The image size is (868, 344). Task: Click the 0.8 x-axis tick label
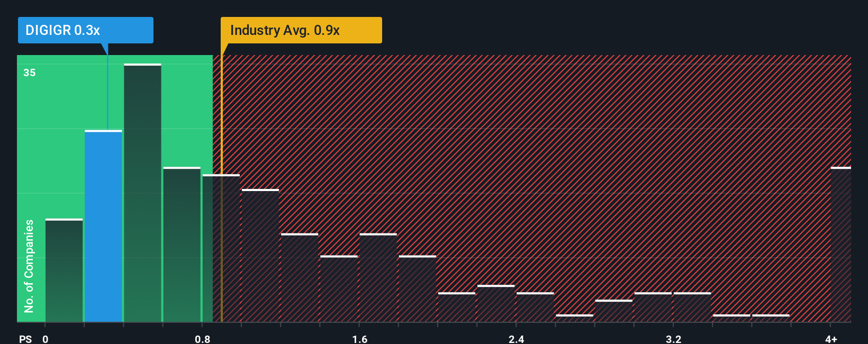(203, 339)
